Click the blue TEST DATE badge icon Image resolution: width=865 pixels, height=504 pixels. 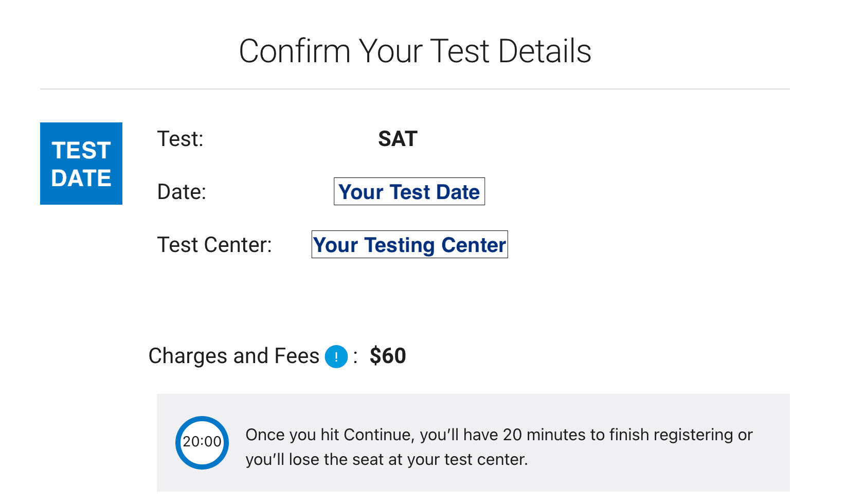click(81, 164)
